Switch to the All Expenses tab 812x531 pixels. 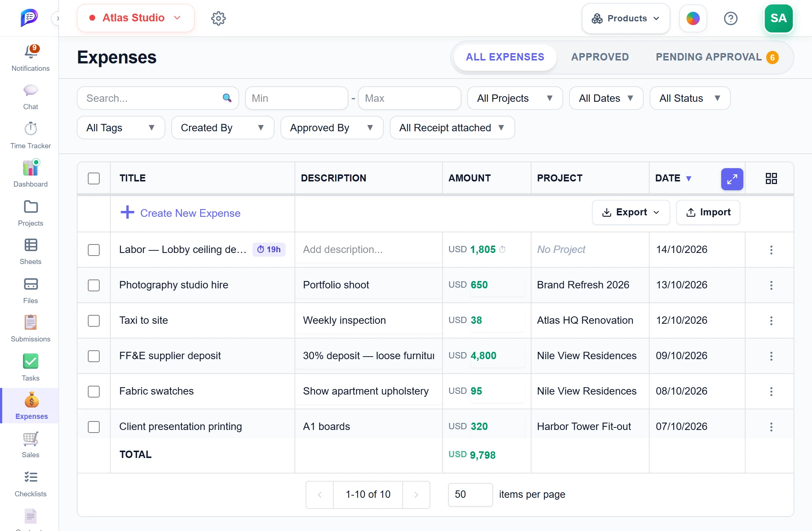[x=505, y=57]
